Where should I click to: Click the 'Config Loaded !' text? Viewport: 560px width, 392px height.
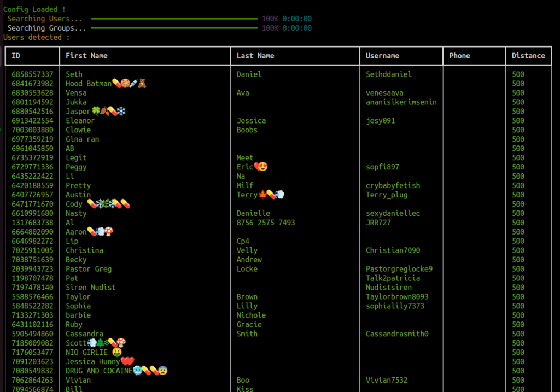coord(34,9)
